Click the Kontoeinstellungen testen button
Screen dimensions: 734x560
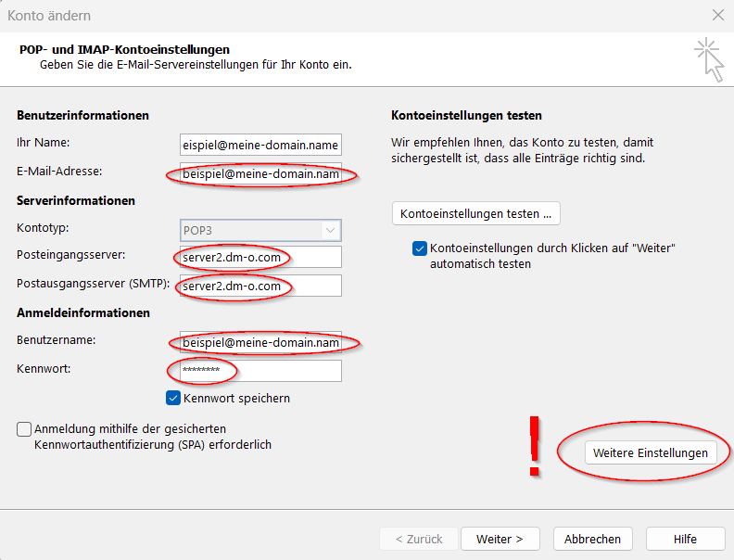(475, 213)
